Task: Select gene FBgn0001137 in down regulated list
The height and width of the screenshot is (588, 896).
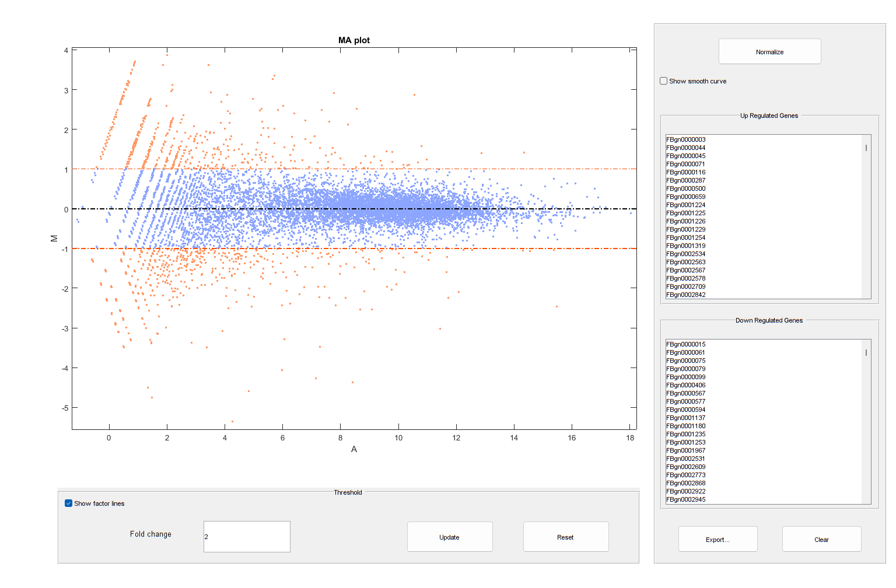Action: 686,418
